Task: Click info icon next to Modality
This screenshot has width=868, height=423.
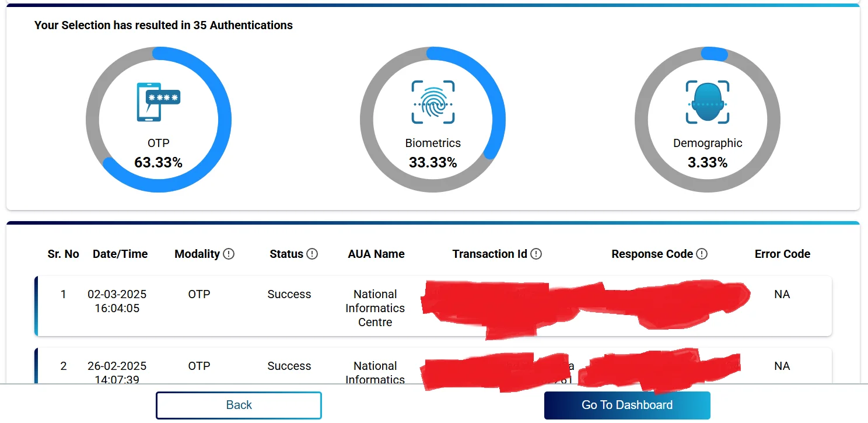Action: click(x=229, y=254)
